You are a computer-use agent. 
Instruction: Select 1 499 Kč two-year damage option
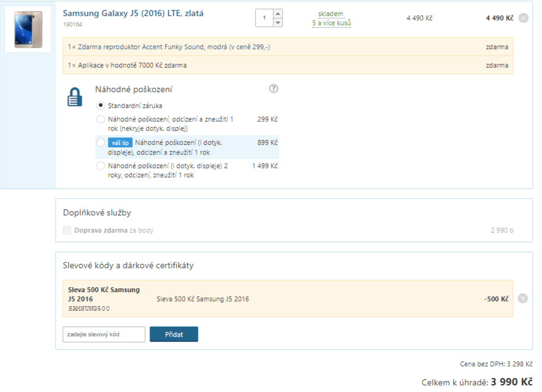(x=100, y=166)
